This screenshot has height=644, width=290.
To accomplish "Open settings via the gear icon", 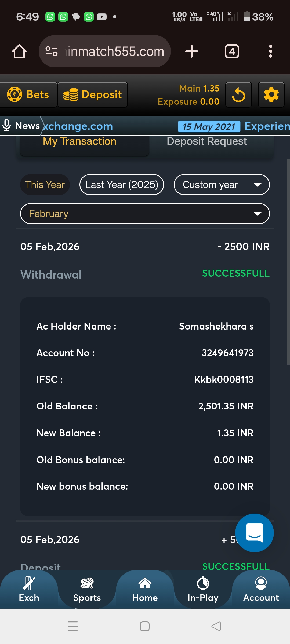I will click(x=271, y=95).
